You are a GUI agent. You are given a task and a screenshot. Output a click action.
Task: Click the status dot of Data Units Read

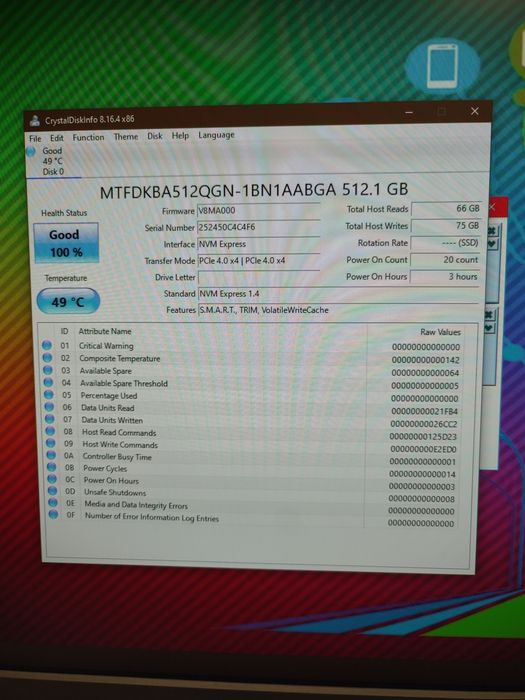pyautogui.click(x=49, y=407)
